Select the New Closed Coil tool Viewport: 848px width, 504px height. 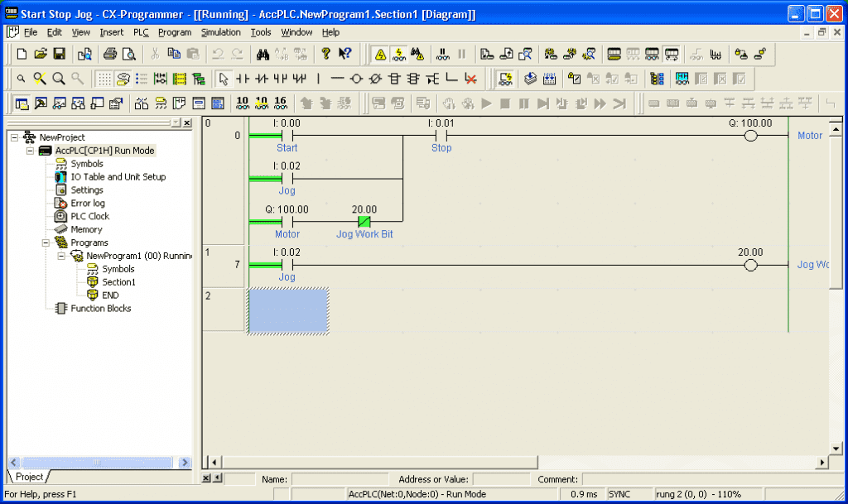click(374, 79)
